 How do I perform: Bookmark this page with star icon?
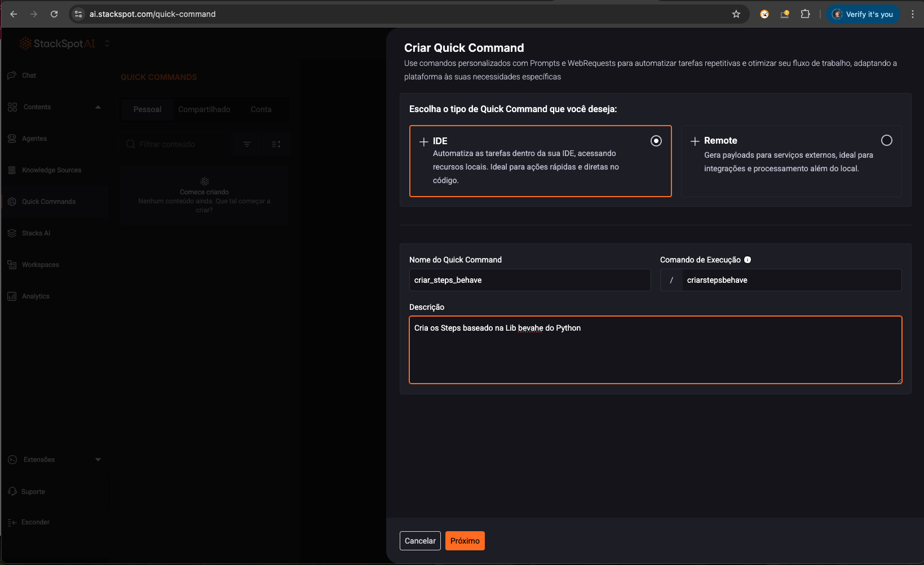[x=736, y=14]
